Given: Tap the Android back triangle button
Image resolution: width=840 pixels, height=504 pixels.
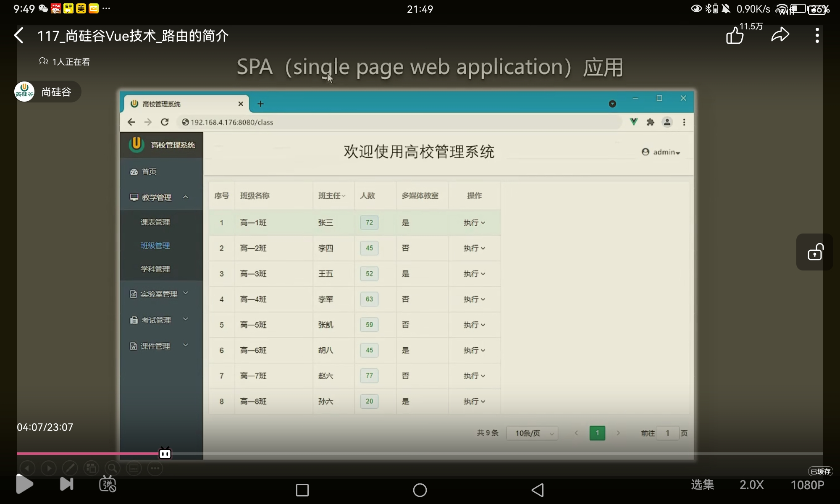Looking at the screenshot, I should 538,490.
